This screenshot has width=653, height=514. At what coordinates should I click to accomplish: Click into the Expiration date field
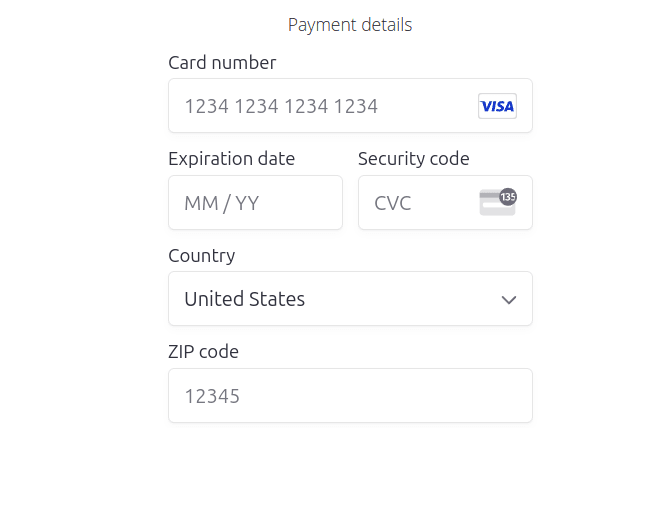[x=255, y=203]
